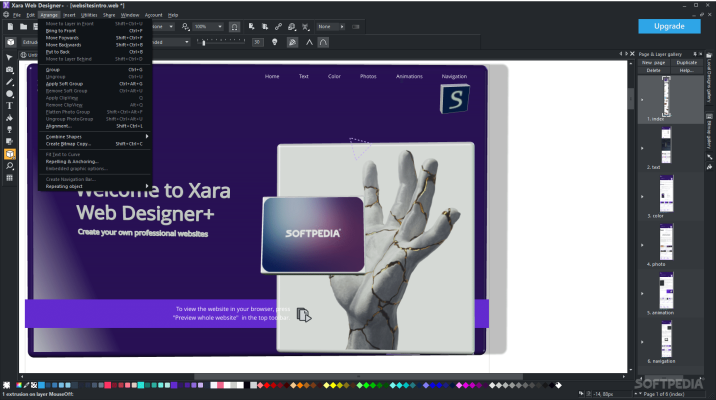
Task: Click the Open folder icon
Action: click(x=23, y=26)
